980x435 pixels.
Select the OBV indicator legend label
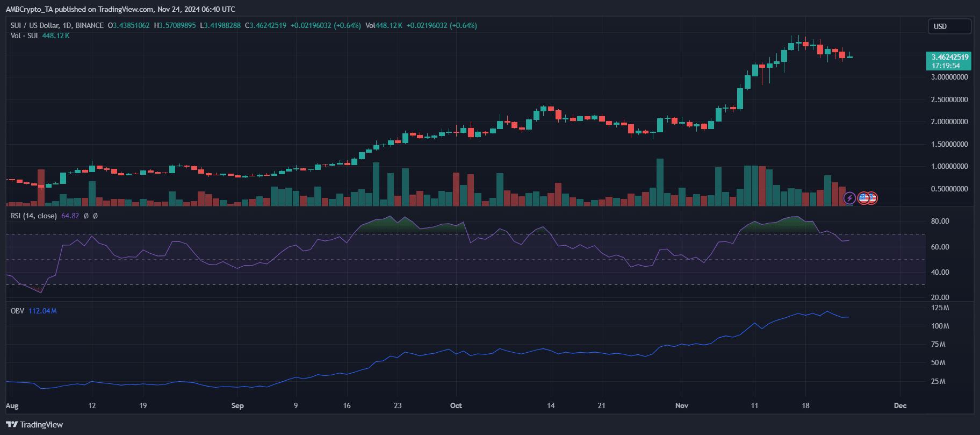click(18, 311)
